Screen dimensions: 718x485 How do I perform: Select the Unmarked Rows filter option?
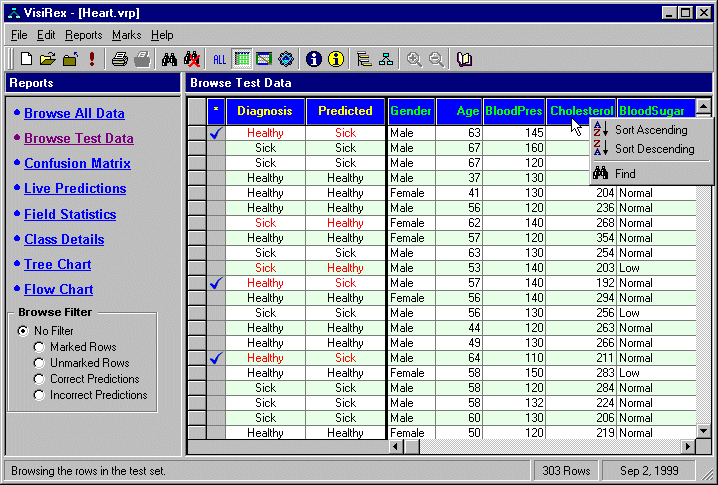39,363
